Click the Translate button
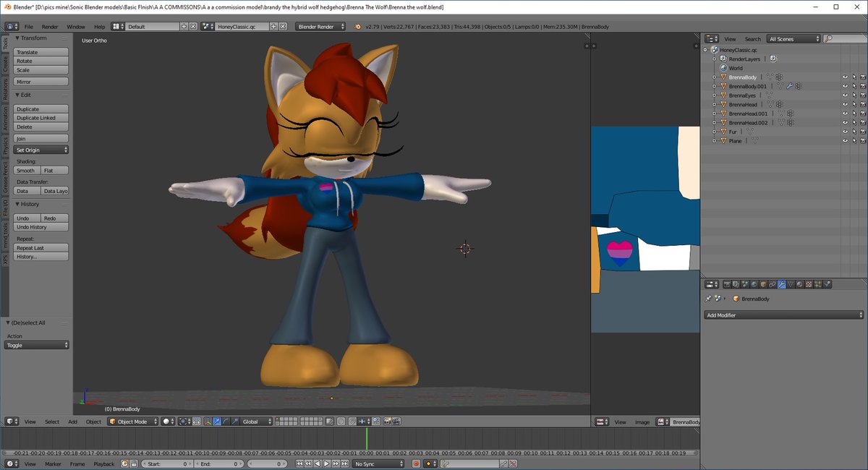868x470 pixels. pyautogui.click(x=41, y=52)
